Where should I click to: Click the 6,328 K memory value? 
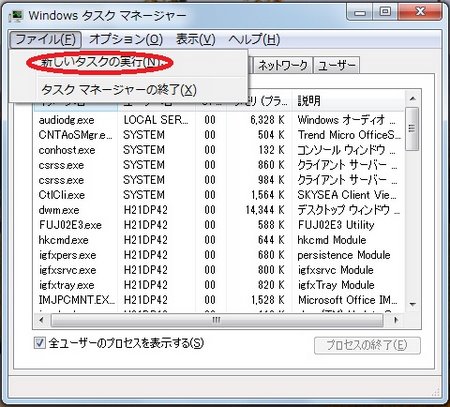(x=267, y=120)
